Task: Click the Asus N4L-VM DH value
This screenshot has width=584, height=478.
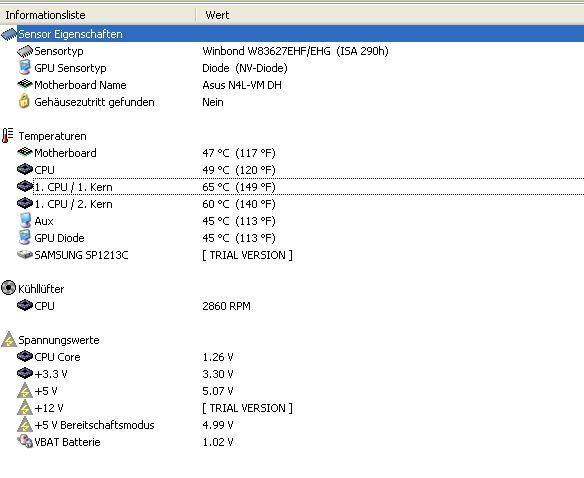Action: click(x=242, y=85)
